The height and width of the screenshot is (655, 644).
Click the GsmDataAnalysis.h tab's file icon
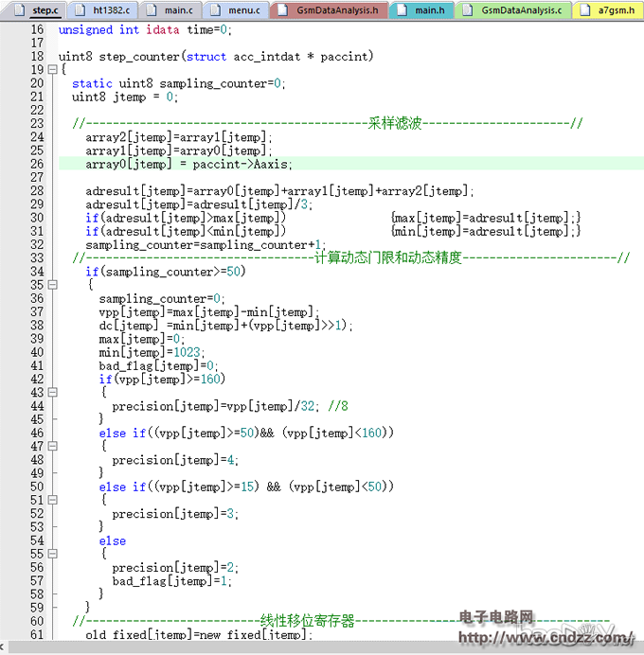(281, 10)
